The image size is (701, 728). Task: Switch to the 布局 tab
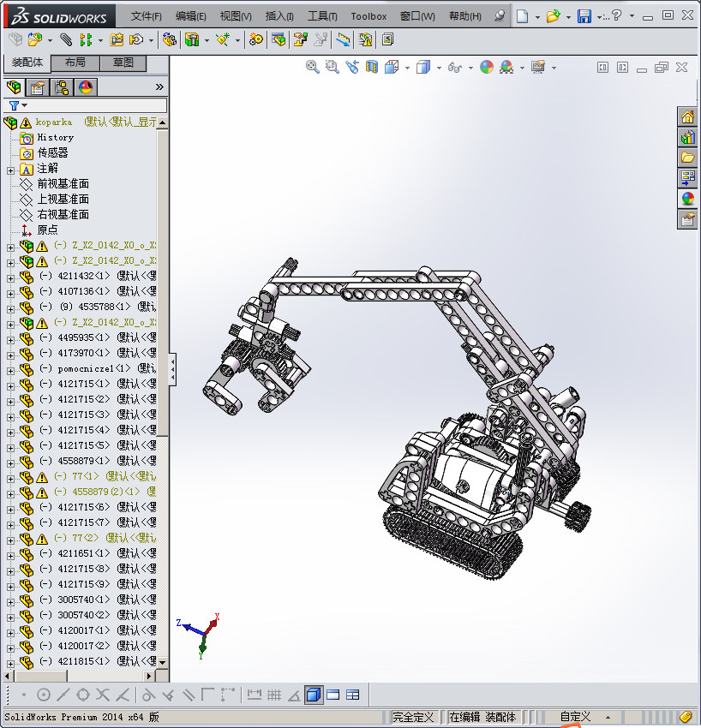[x=75, y=63]
